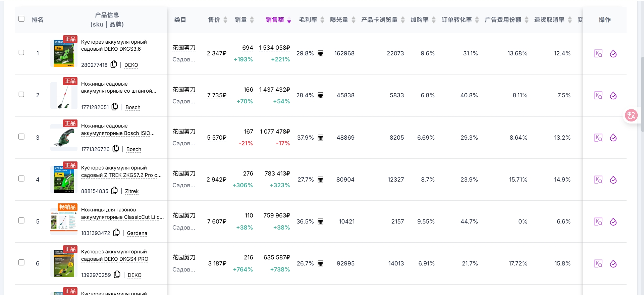Open Gardena brand link

click(x=137, y=233)
